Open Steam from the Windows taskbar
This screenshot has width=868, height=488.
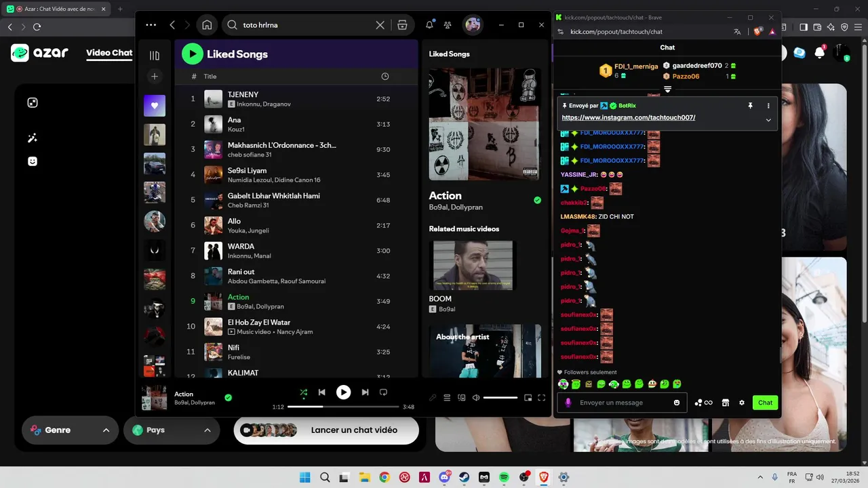pyautogui.click(x=465, y=477)
